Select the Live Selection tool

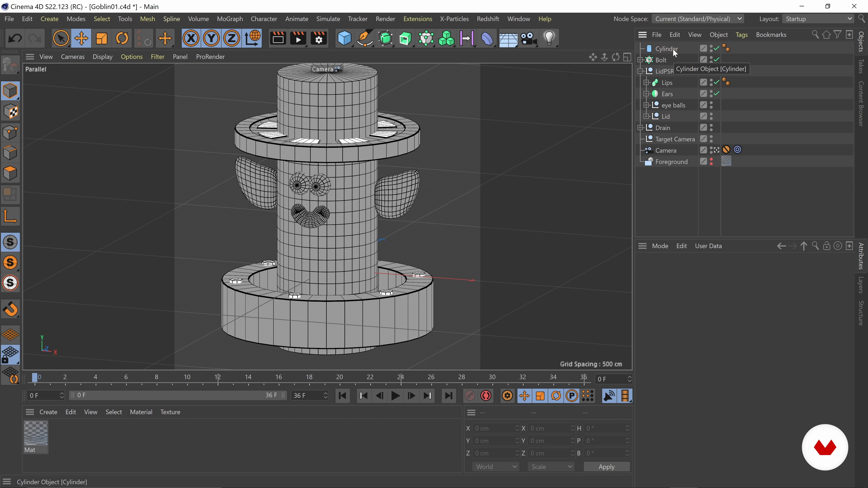pos(61,38)
